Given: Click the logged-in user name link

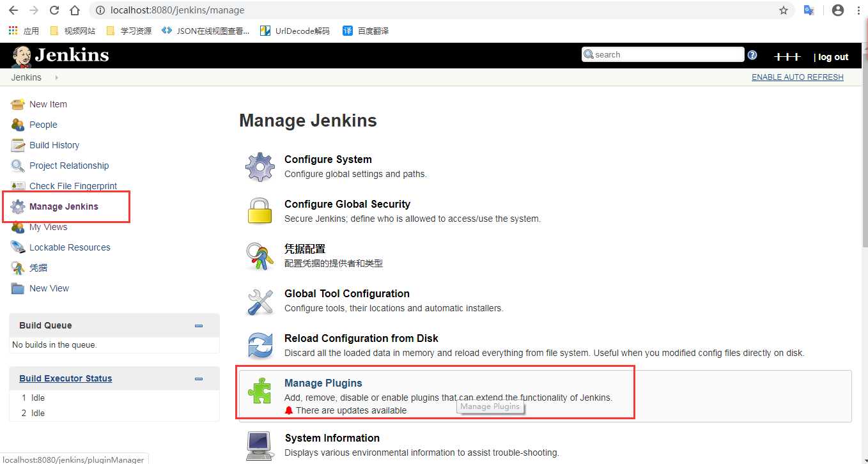Looking at the screenshot, I should [787, 57].
